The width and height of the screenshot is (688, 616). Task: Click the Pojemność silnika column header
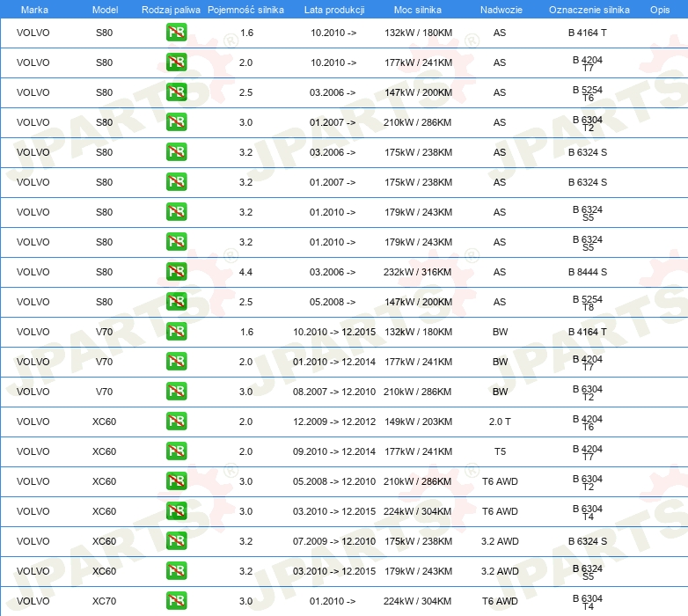click(x=245, y=9)
